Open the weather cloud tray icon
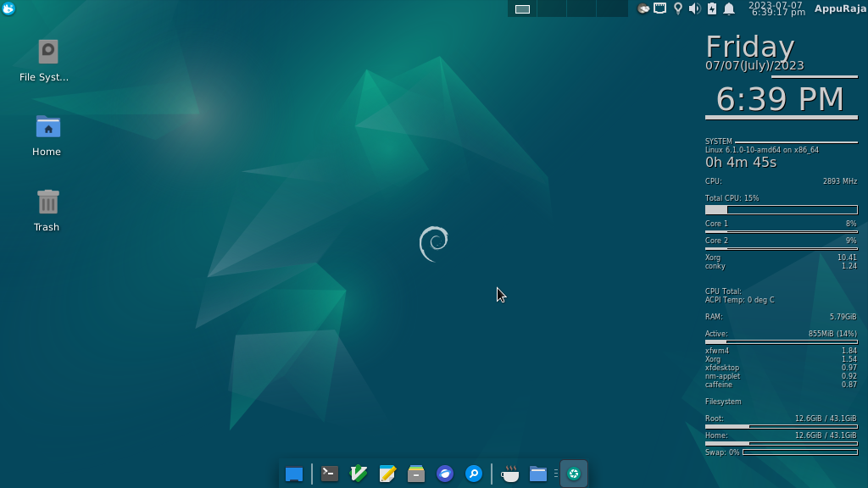Viewport: 868px width, 488px height. click(643, 8)
